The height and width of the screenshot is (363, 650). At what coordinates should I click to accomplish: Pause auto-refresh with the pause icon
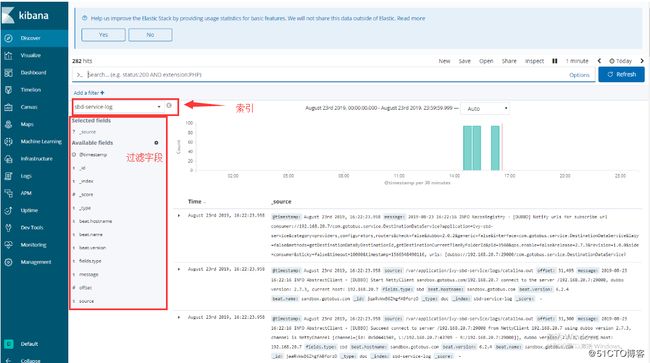point(555,61)
